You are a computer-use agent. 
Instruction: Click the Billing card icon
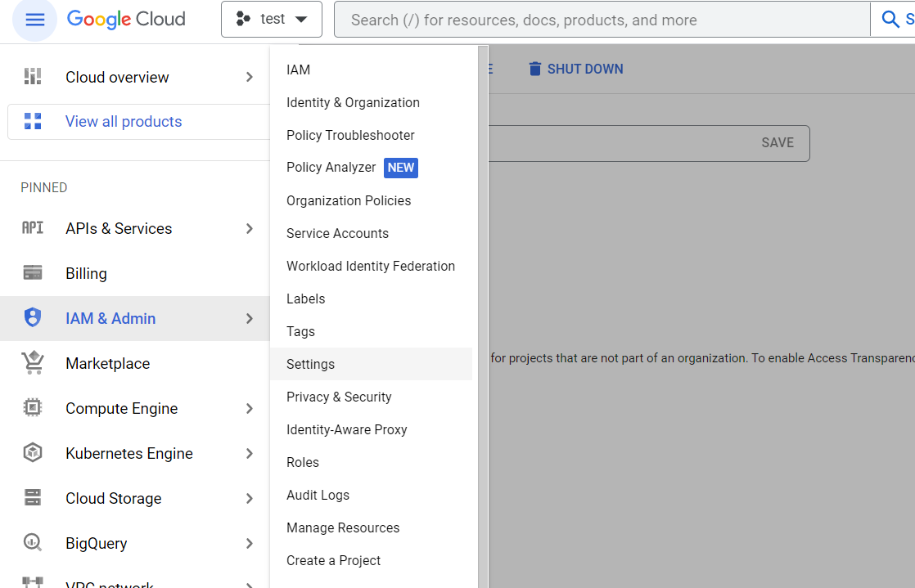click(x=33, y=272)
